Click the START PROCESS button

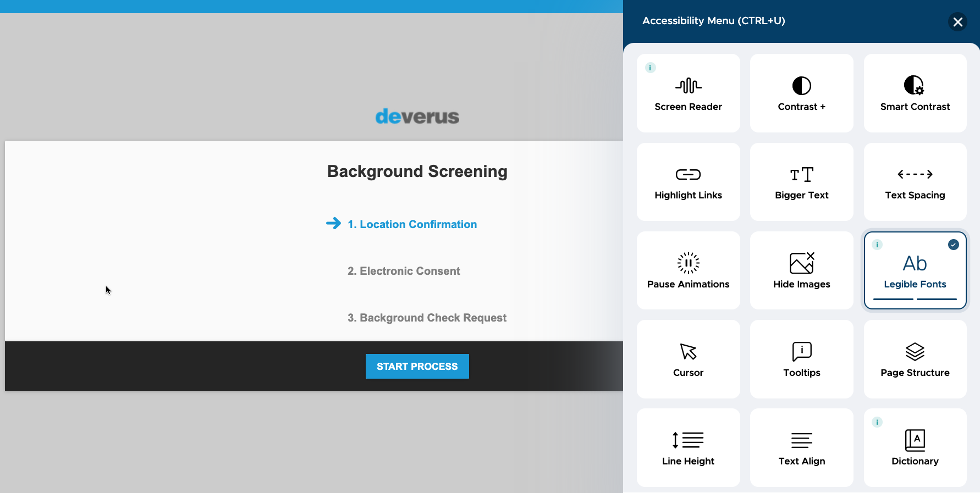(417, 366)
